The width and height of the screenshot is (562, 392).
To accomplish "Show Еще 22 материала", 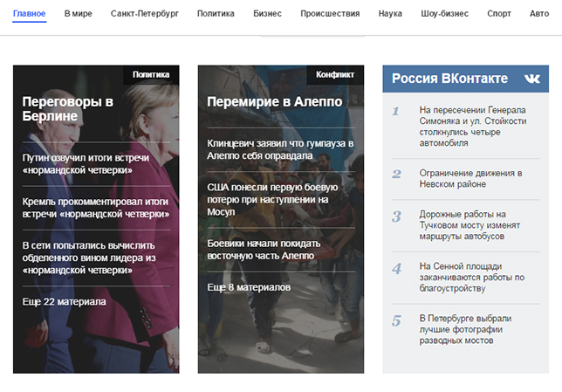I will (65, 301).
